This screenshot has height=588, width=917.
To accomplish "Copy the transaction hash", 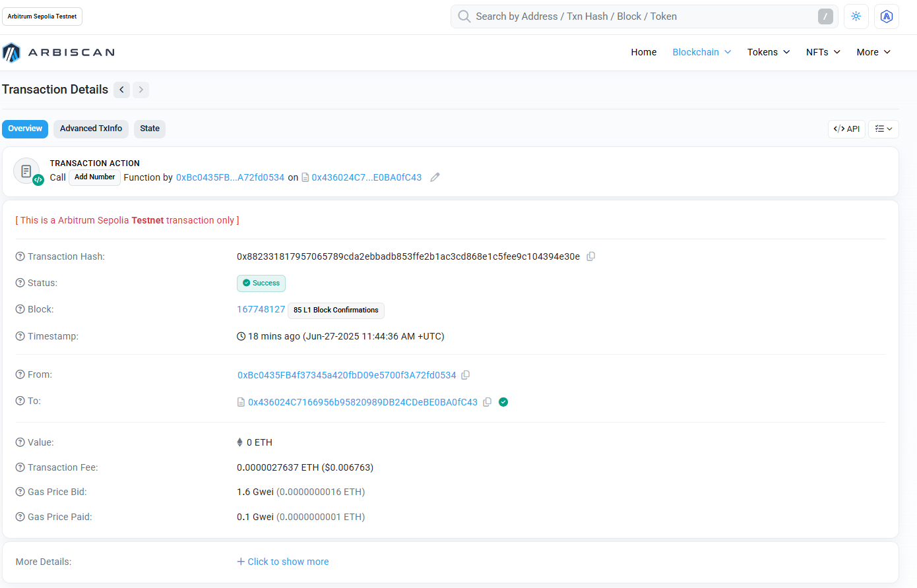I will (x=591, y=256).
